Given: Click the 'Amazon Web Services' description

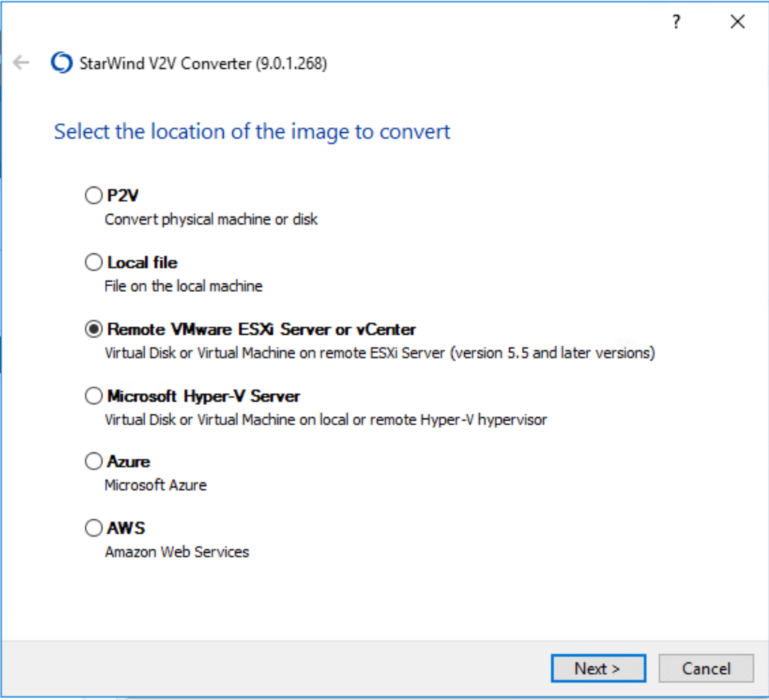Looking at the screenshot, I should click(x=177, y=552).
